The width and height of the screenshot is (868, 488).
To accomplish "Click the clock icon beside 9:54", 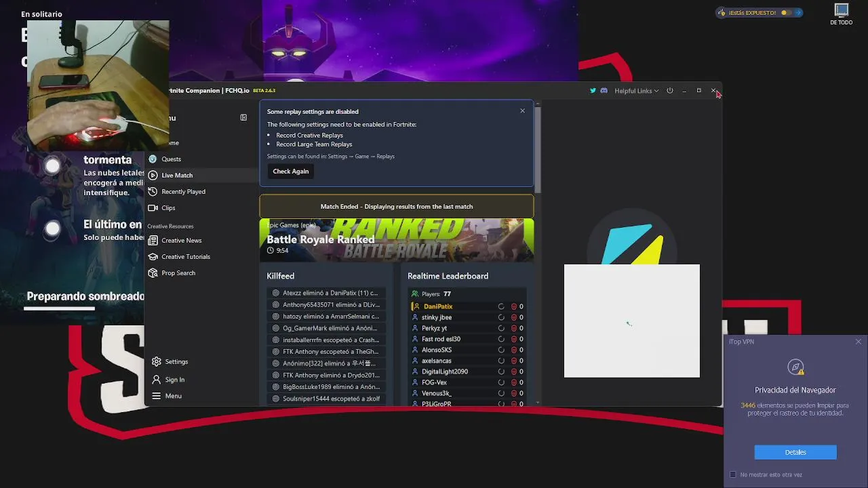I will [x=271, y=251].
